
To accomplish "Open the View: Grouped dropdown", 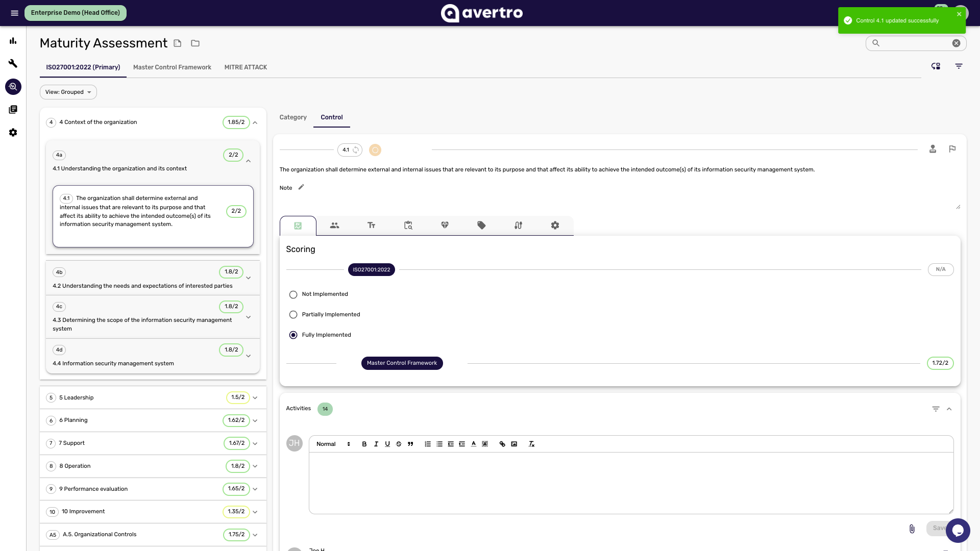I will pyautogui.click(x=68, y=92).
